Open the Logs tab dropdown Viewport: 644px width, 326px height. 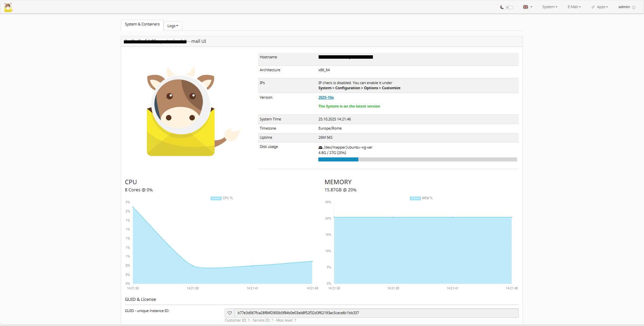tap(172, 26)
